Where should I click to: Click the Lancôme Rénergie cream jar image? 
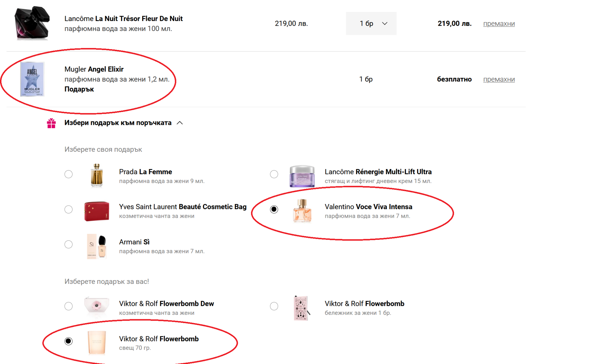pyautogui.click(x=302, y=176)
